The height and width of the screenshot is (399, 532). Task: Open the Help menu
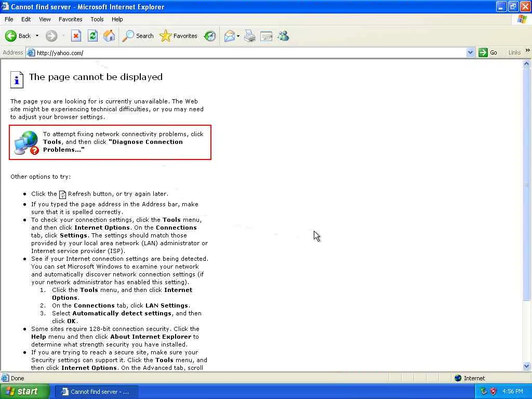coord(117,19)
